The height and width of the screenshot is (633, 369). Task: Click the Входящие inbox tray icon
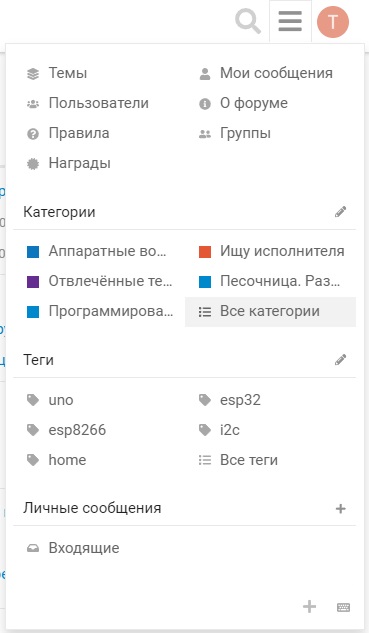(x=33, y=548)
